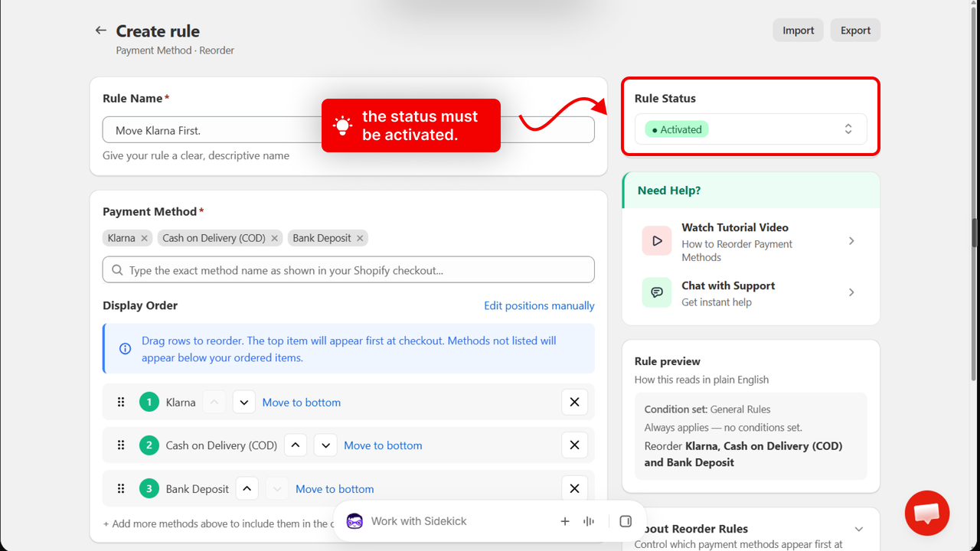
Task: Click the info icon in the reorder hint
Action: click(125, 349)
